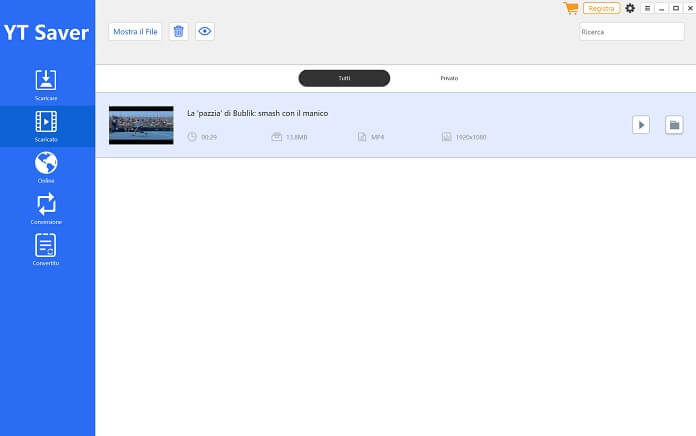696x436 pixels.
Task: Minimize the YT Saver window
Action: click(661, 8)
